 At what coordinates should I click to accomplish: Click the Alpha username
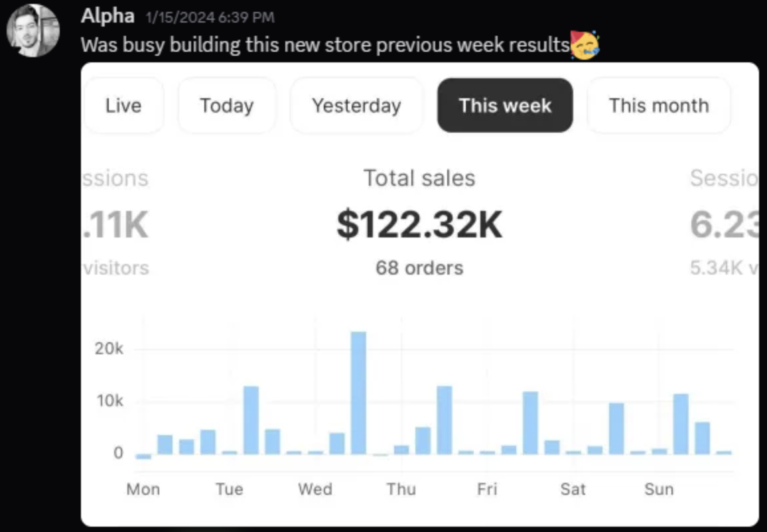click(x=107, y=16)
